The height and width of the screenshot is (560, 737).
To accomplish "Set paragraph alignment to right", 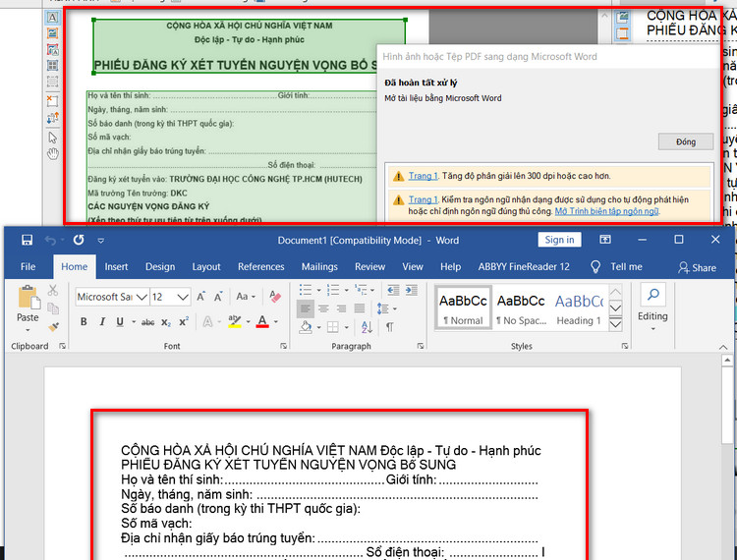I will coord(341,308).
